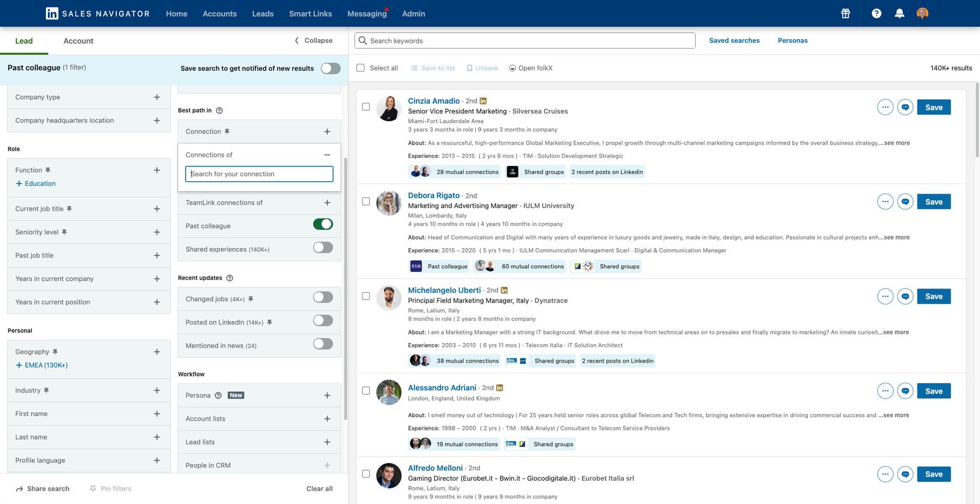The image size is (980, 504).
Task: Check the box for Debora Rigato
Action: pos(366,201)
